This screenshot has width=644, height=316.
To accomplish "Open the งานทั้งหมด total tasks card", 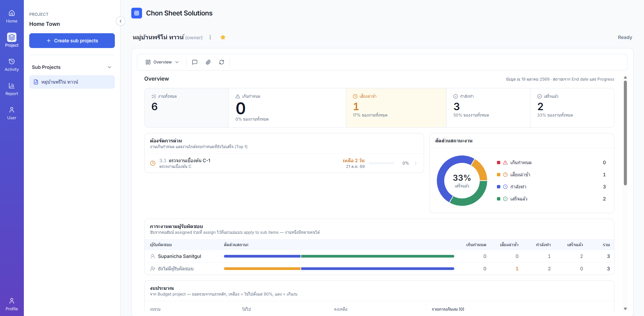I will click(x=186, y=108).
